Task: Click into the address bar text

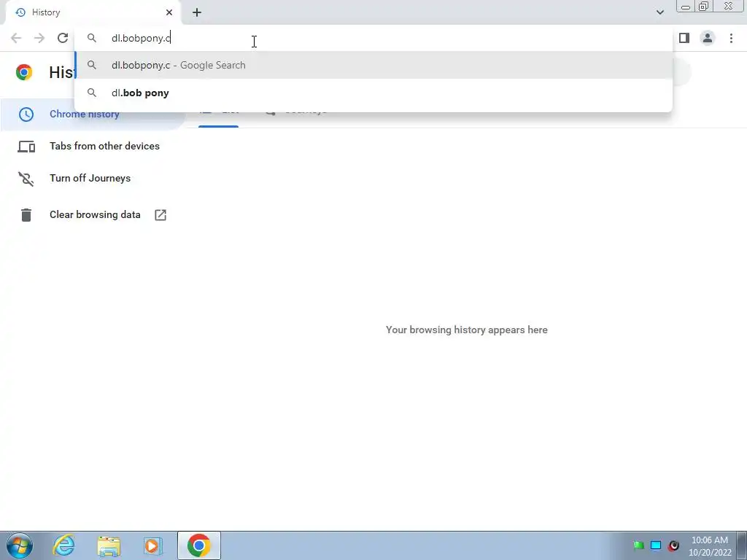Action: click(x=141, y=38)
